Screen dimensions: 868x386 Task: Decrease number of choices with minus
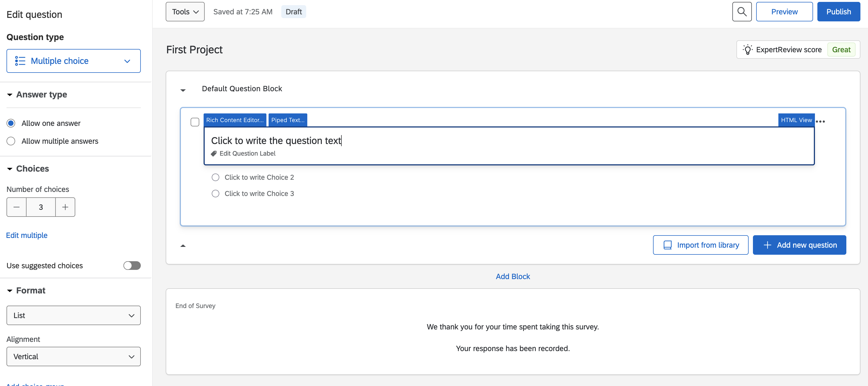[17, 207]
